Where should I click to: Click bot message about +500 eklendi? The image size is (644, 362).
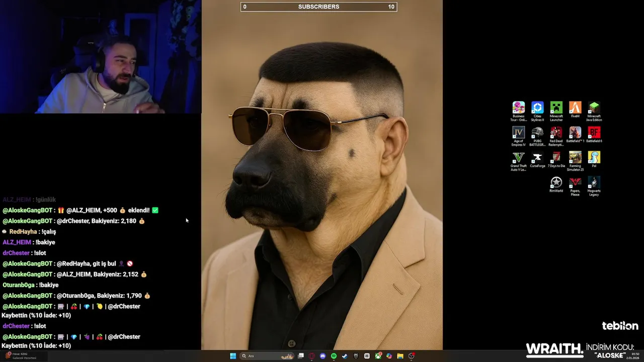tap(80, 210)
